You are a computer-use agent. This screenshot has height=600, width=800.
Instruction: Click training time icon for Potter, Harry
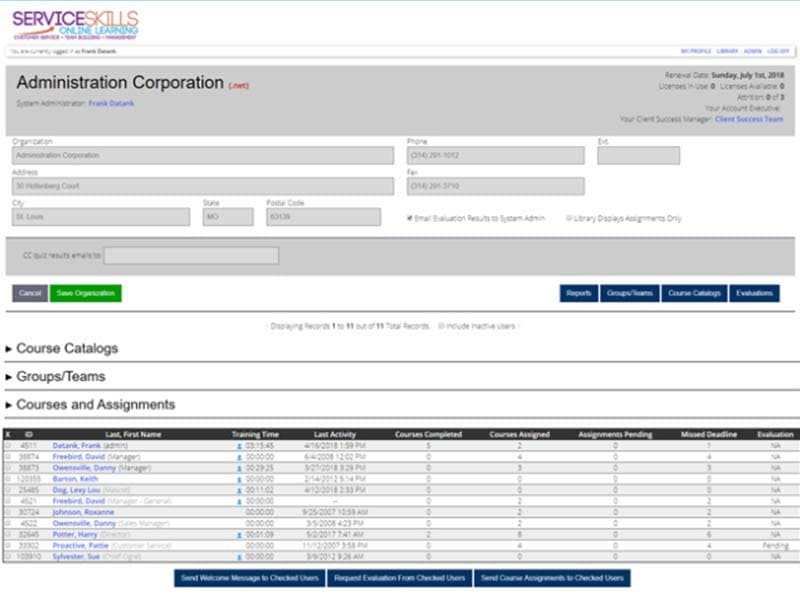[x=239, y=535]
